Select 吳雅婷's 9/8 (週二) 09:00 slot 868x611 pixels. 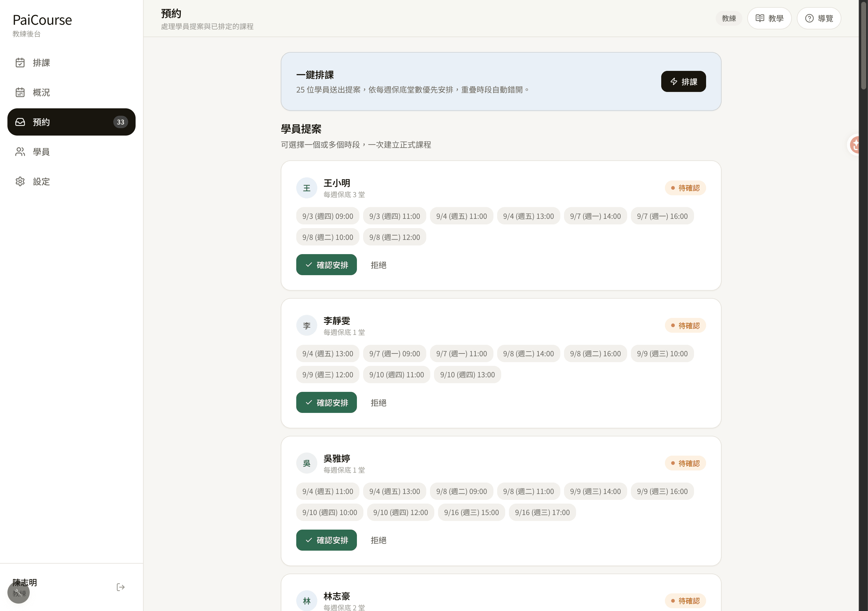(x=462, y=491)
